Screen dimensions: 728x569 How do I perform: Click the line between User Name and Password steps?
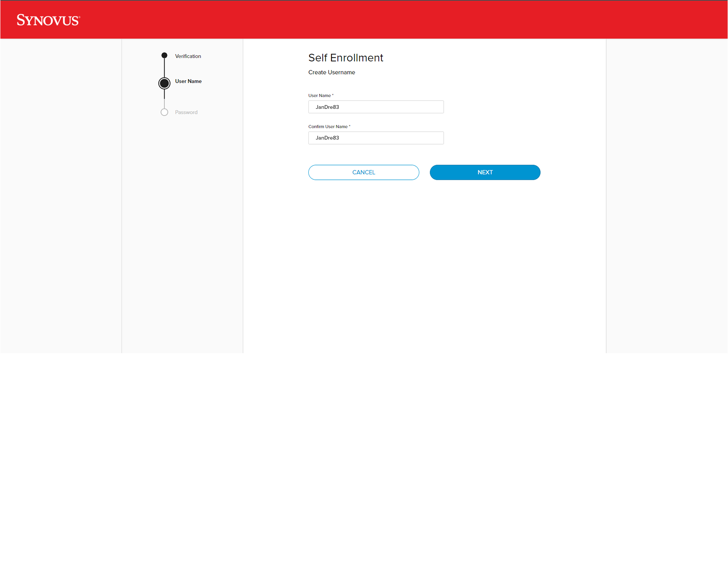pyautogui.click(x=164, y=100)
